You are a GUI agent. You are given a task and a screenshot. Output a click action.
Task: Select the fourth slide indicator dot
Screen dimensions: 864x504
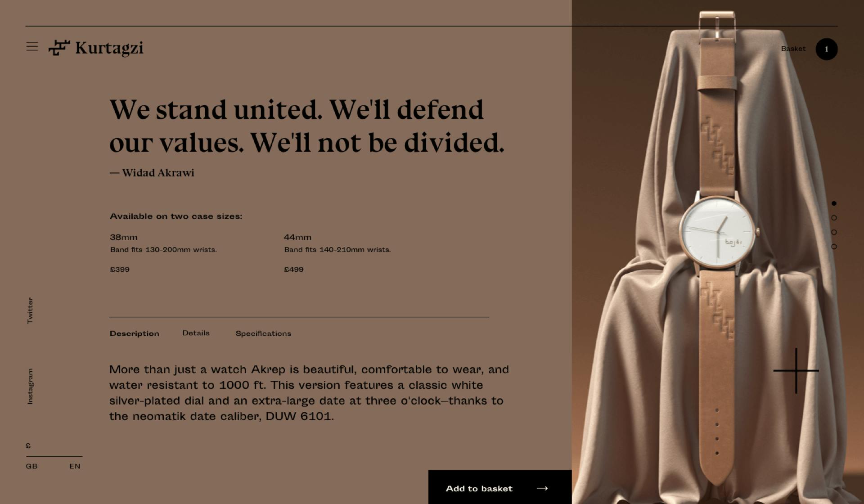(x=834, y=247)
